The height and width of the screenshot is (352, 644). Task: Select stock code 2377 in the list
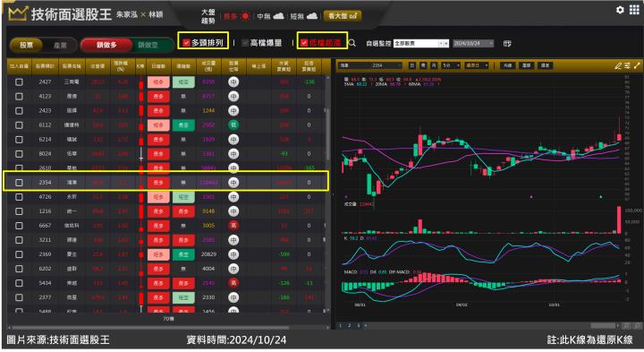[46, 297]
